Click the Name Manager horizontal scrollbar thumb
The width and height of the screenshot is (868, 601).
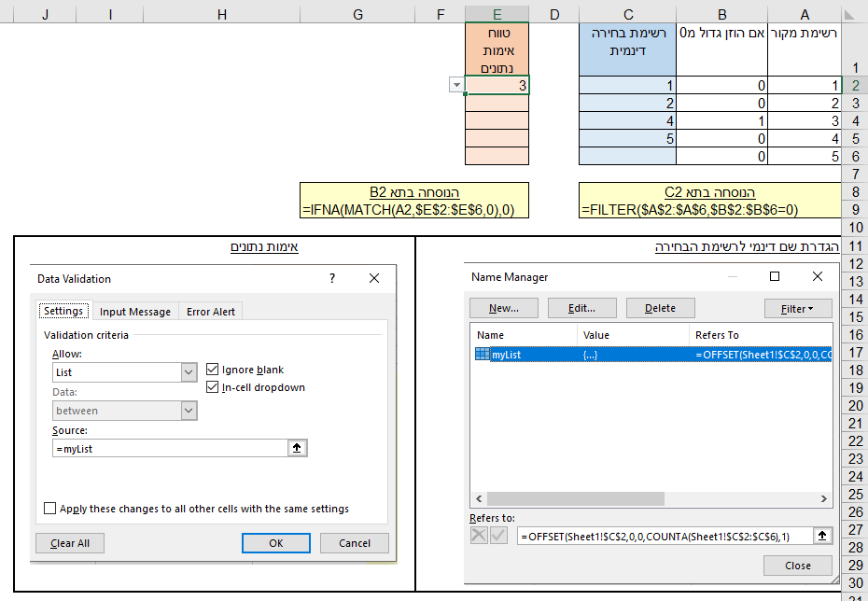(575, 498)
